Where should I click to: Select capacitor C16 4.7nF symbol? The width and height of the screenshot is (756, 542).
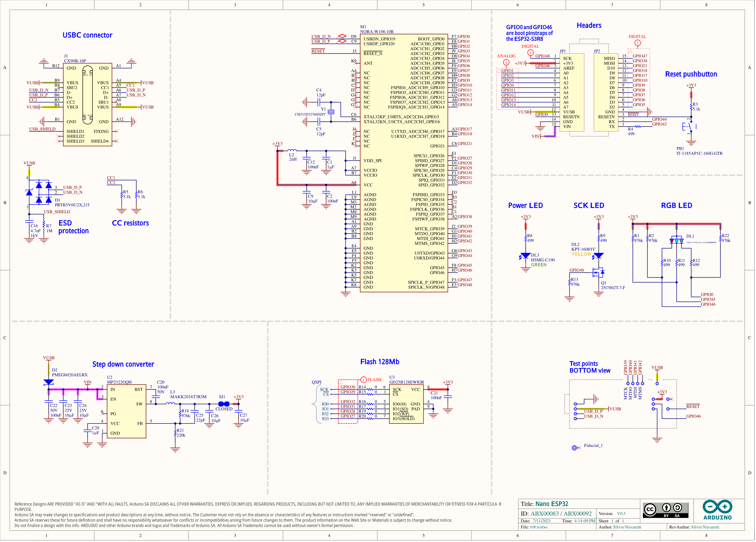[x=29, y=221]
